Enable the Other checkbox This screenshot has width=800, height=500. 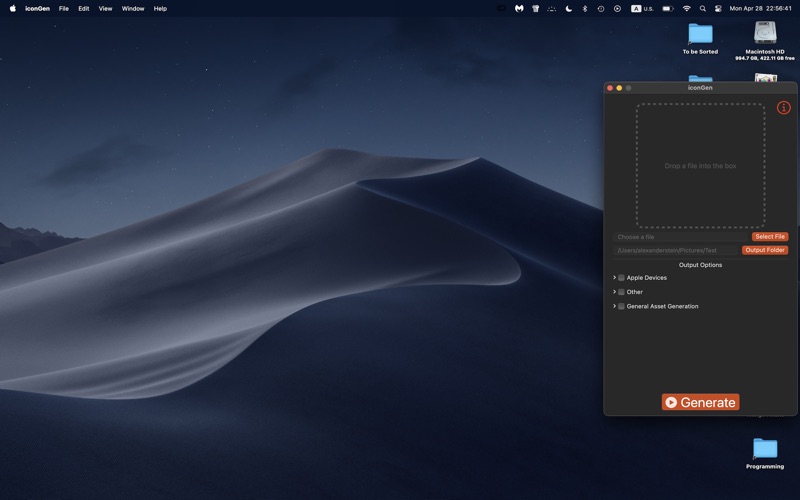tap(621, 292)
